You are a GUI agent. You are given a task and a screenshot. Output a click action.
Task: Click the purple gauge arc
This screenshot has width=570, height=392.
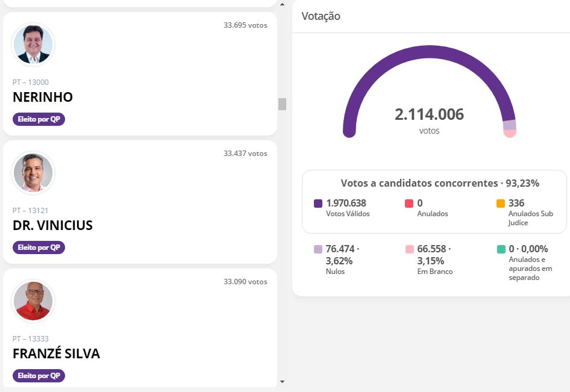click(x=429, y=52)
